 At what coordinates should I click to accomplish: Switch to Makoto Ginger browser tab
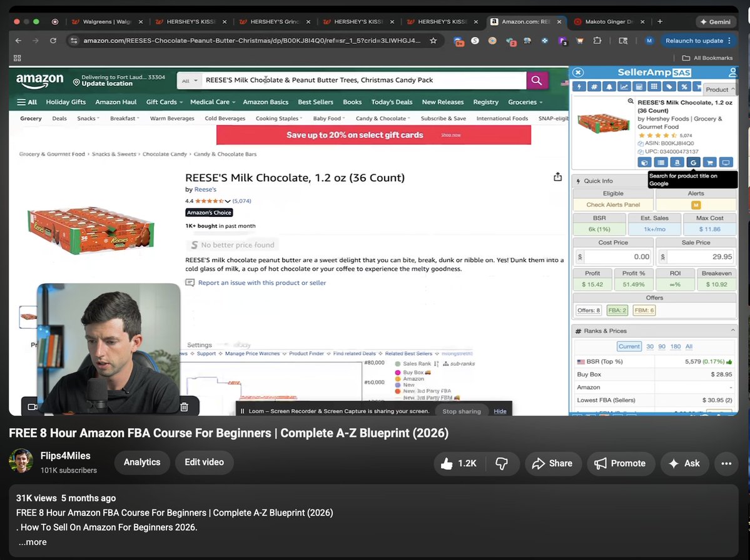tap(609, 21)
